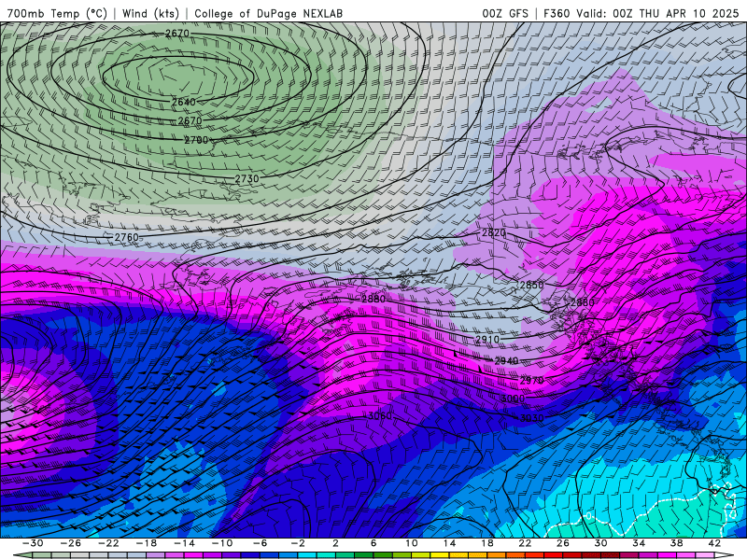Viewport: 747px width, 560px height.
Task: Click 'Valid: 00Z THU APR 10 2025' text
Action: click(x=659, y=13)
